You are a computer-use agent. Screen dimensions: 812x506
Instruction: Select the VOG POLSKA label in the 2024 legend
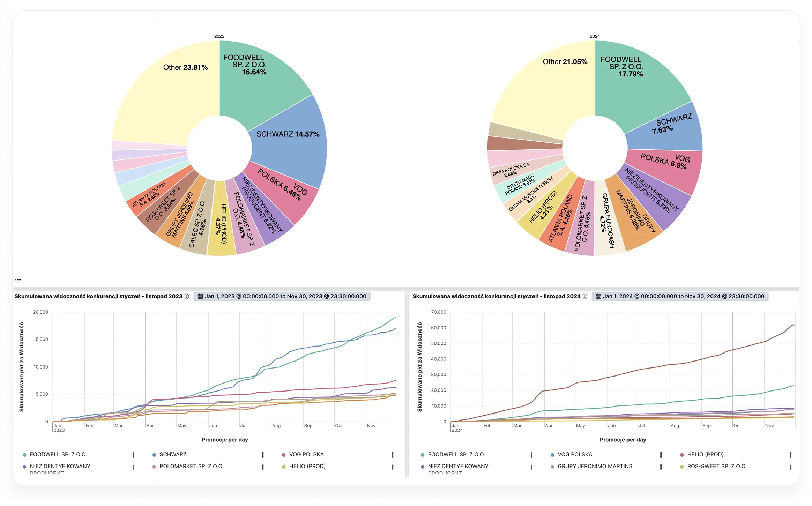(x=575, y=454)
